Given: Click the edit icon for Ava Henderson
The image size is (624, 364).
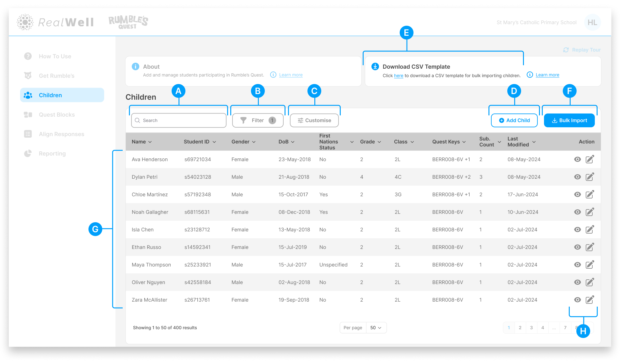Looking at the screenshot, I should [x=589, y=159].
